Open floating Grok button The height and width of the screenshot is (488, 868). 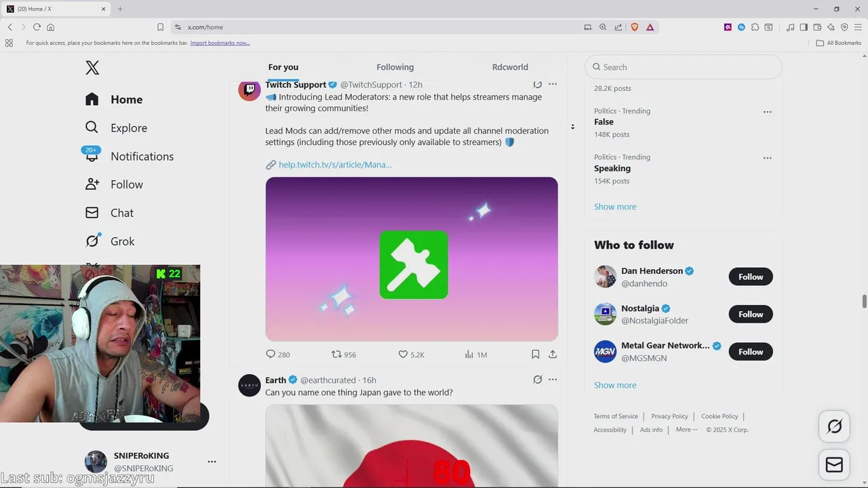point(834,426)
